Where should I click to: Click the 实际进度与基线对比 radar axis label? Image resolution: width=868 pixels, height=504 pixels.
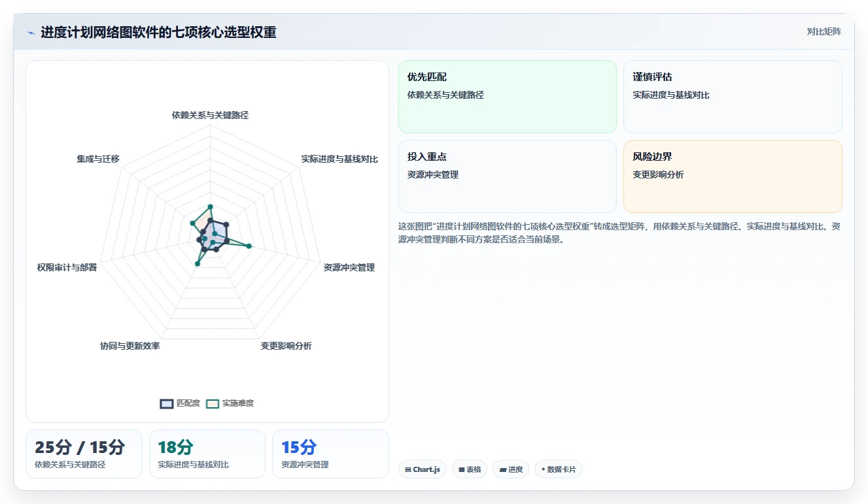coord(339,159)
